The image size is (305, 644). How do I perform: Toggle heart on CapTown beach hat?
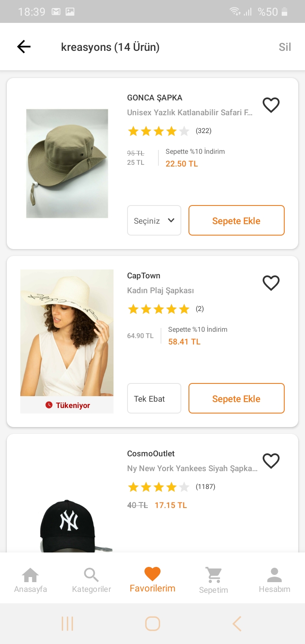pyautogui.click(x=271, y=283)
